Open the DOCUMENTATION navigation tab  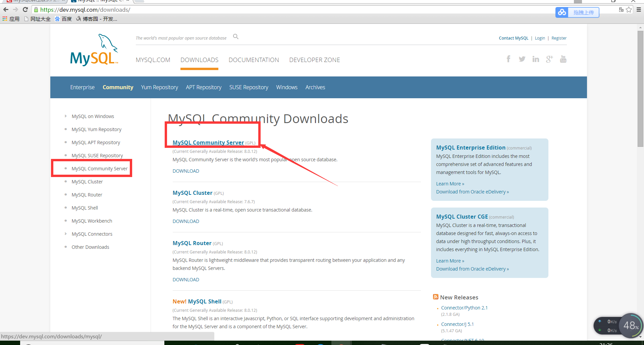254,60
